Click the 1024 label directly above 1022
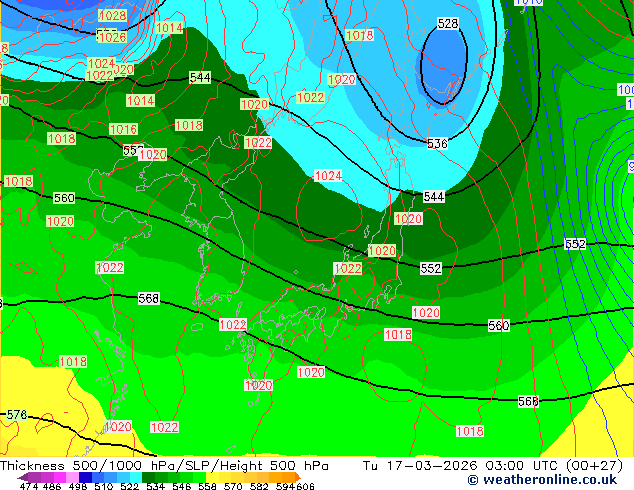This screenshot has width=634, height=490. pos(101,63)
